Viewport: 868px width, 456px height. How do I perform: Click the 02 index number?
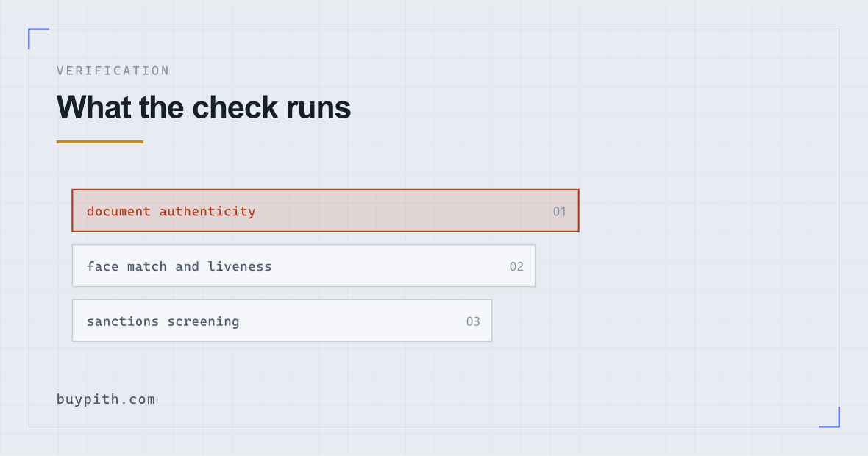[x=516, y=266]
